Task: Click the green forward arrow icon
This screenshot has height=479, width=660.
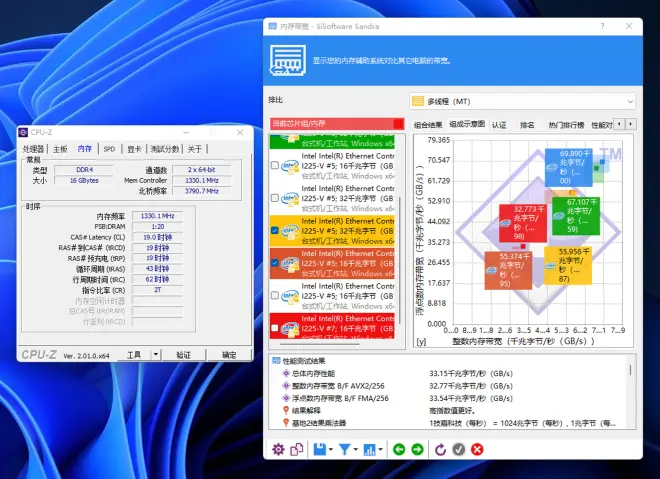Action: click(418, 449)
